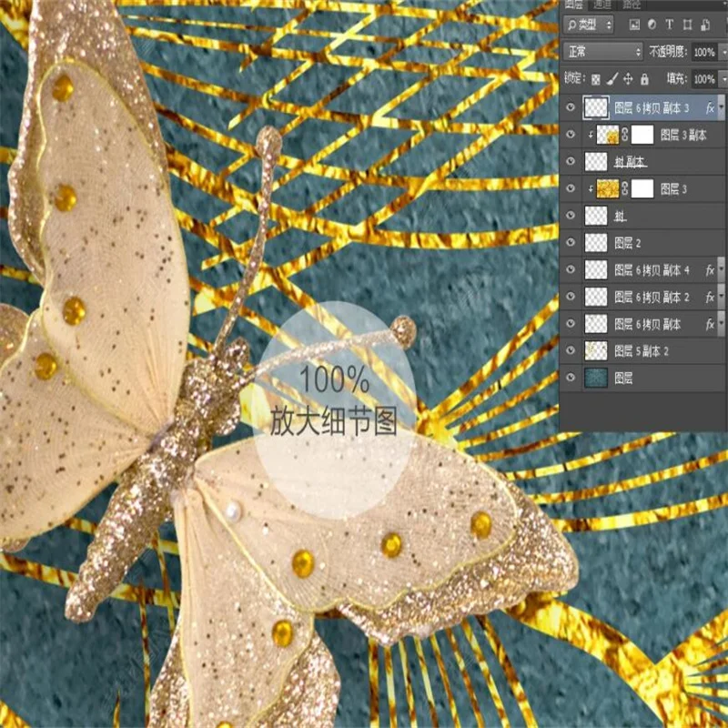Click the teal thumbnail of bottom 图层 layer
The image size is (728, 728).
coord(596,378)
